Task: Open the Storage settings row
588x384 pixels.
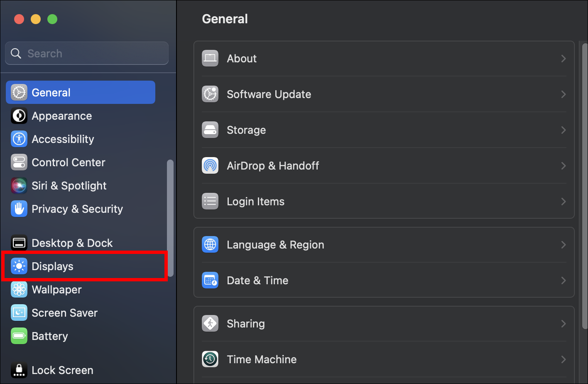Action: coord(246,130)
